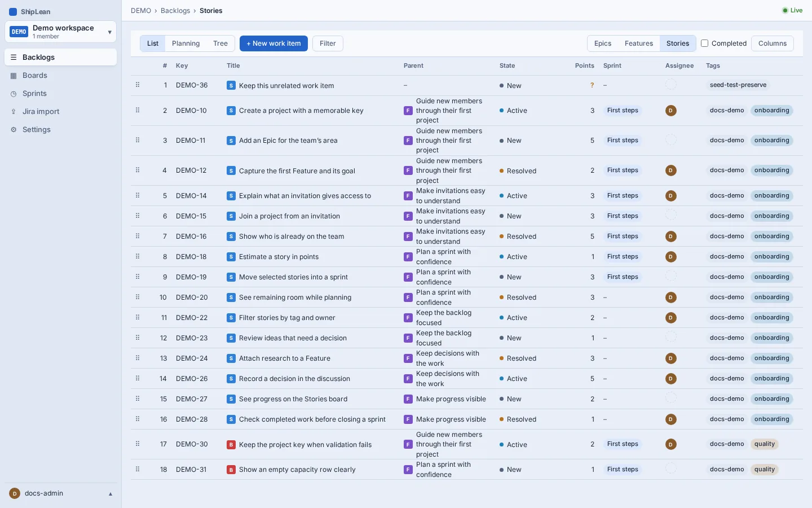Image resolution: width=812 pixels, height=508 pixels.
Task: Click the story icon on DEMO-36
Action: tap(231, 85)
